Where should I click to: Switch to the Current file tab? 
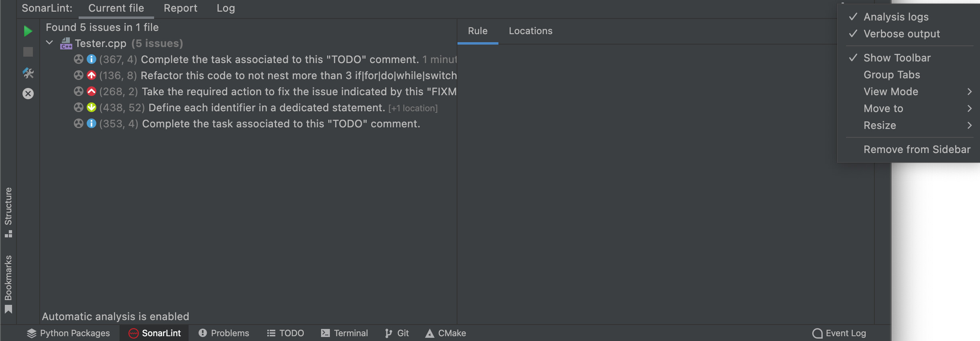(116, 8)
